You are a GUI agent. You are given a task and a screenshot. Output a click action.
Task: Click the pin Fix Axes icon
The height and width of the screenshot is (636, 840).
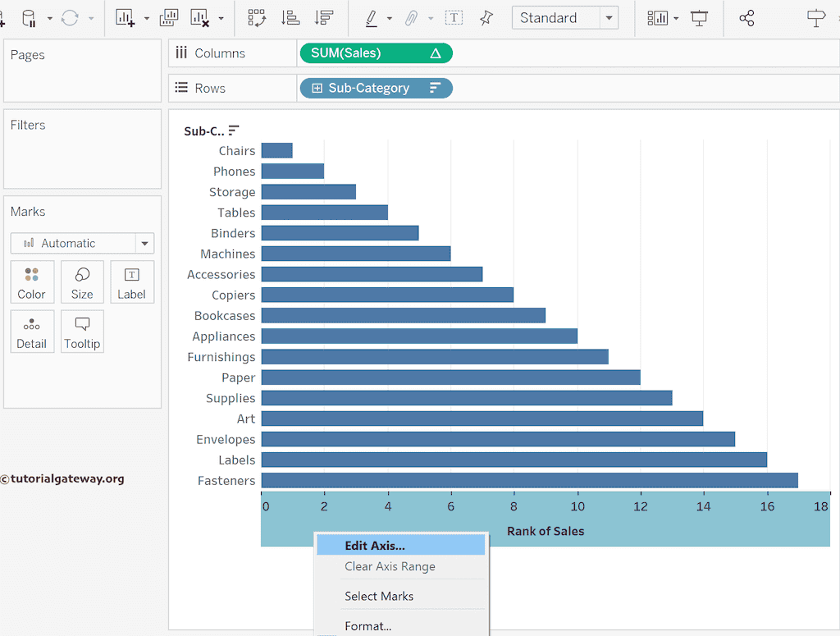pyautogui.click(x=486, y=18)
